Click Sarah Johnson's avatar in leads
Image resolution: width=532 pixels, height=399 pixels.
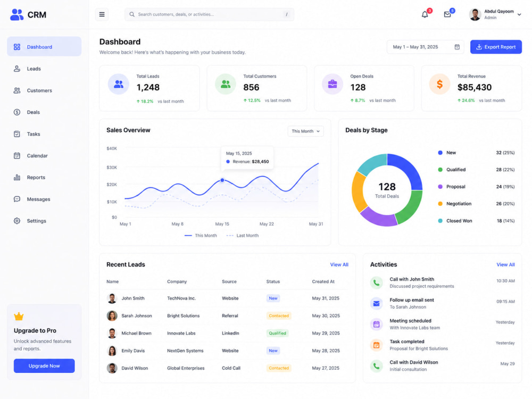112,315
